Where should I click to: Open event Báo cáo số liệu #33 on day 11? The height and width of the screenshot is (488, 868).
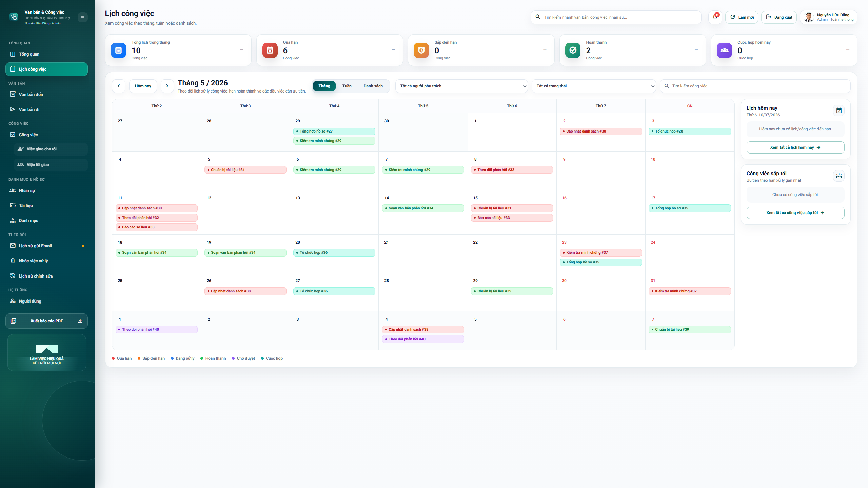point(156,227)
